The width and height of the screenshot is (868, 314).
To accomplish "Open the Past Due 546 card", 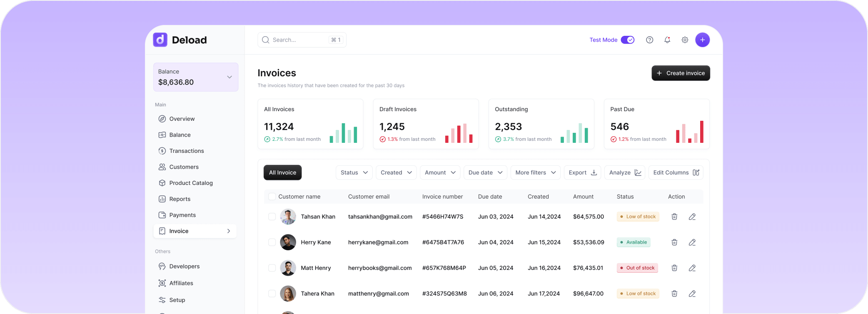I will (x=657, y=124).
